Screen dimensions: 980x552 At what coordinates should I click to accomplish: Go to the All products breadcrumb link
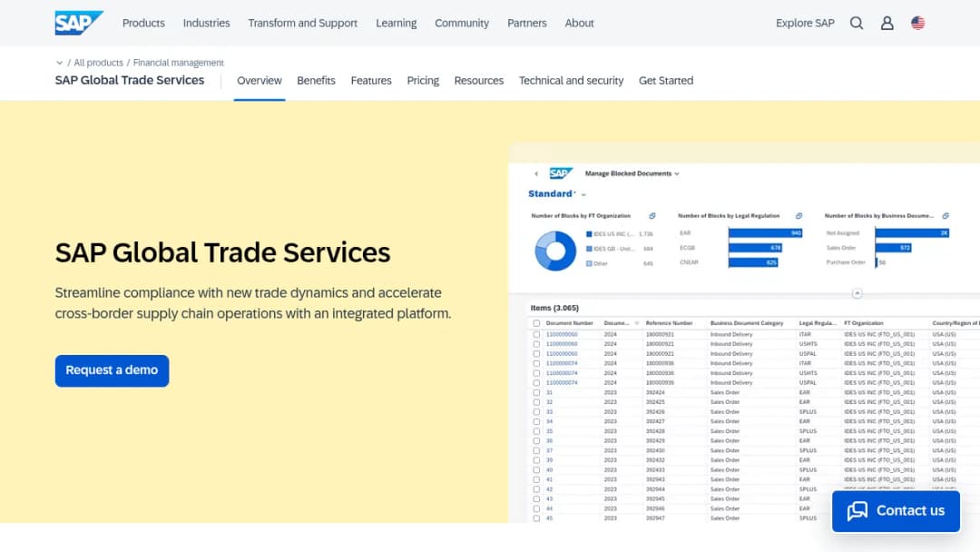click(98, 63)
